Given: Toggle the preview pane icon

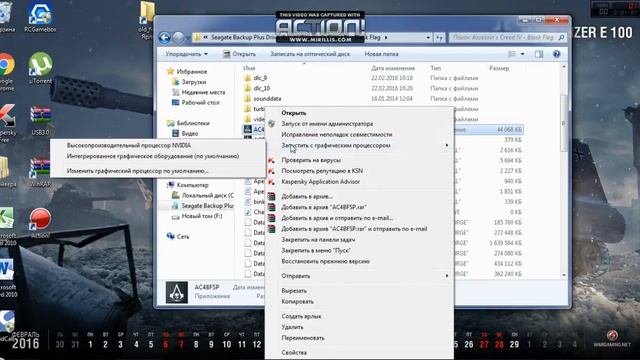Looking at the screenshot, I should [539, 54].
